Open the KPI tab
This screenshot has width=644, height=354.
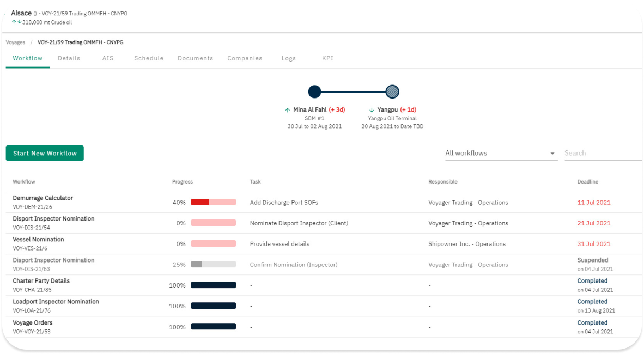click(327, 58)
